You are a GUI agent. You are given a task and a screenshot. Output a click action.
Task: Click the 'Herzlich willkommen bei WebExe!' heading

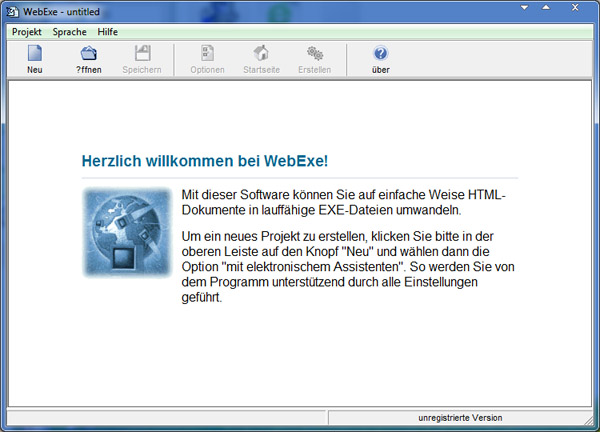205,161
